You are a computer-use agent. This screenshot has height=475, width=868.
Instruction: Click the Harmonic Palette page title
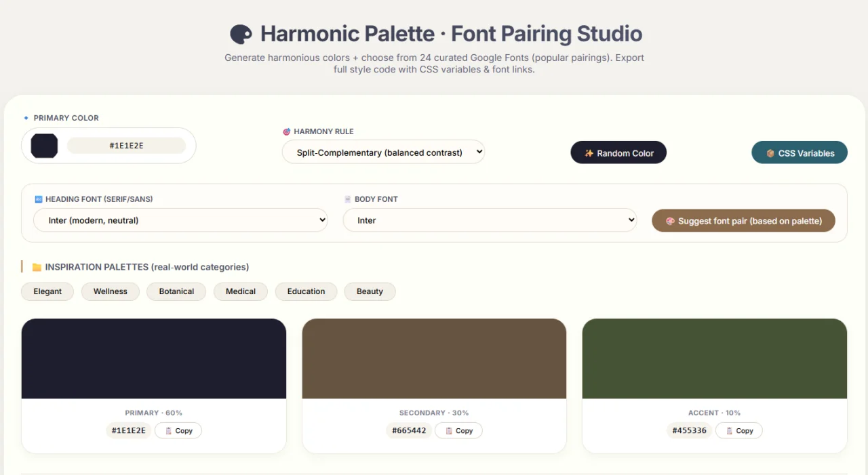451,34
